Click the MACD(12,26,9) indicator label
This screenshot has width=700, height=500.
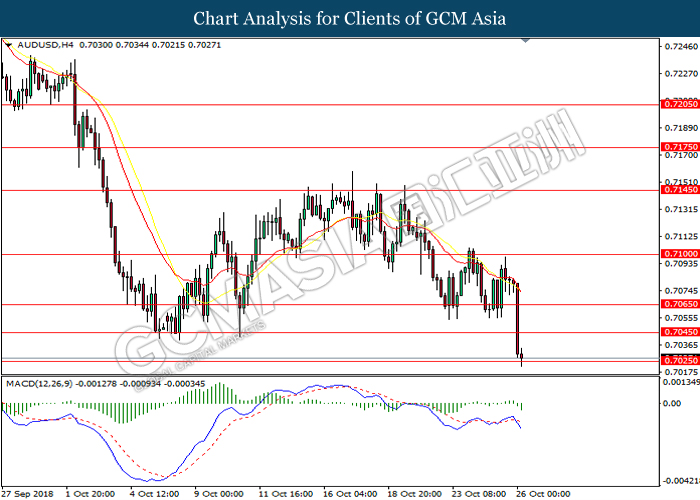tap(39, 383)
